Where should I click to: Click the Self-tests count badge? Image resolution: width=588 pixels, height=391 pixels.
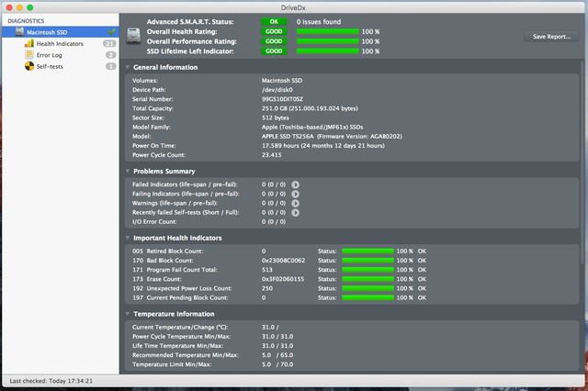tap(110, 66)
